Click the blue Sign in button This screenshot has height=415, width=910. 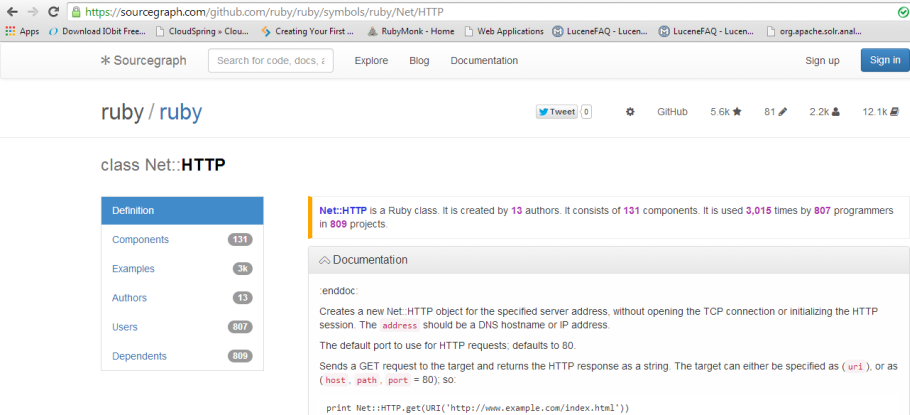(x=884, y=60)
